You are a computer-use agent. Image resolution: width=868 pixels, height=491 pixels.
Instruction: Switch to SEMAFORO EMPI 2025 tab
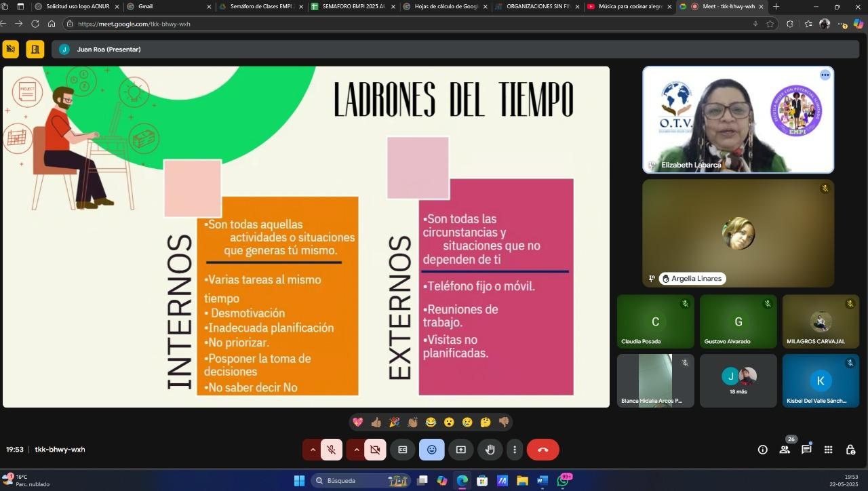tap(349, 7)
